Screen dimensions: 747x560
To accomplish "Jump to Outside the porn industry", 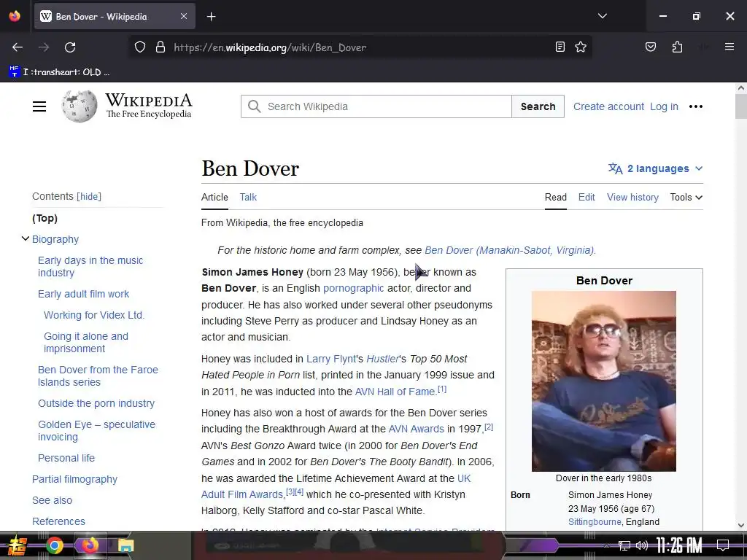I will (x=96, y=403).
